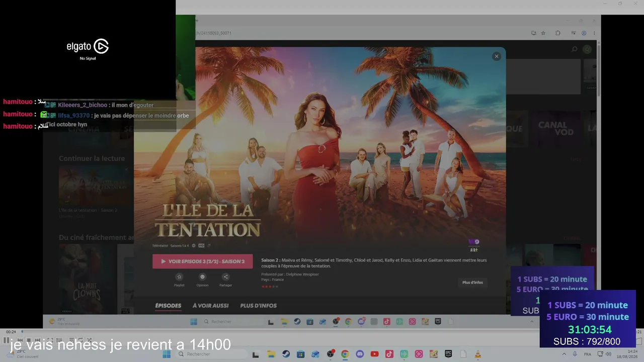Image resolution: width=644 pixels, height=362 pixels.
Task: Open the browser extensions puzzle icon
Action: [557, 33]
